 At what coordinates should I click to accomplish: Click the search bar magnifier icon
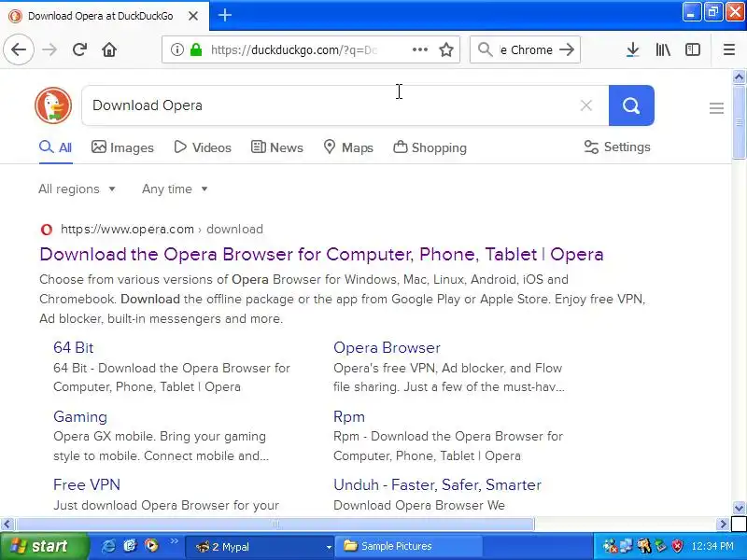tap(485, 49)
